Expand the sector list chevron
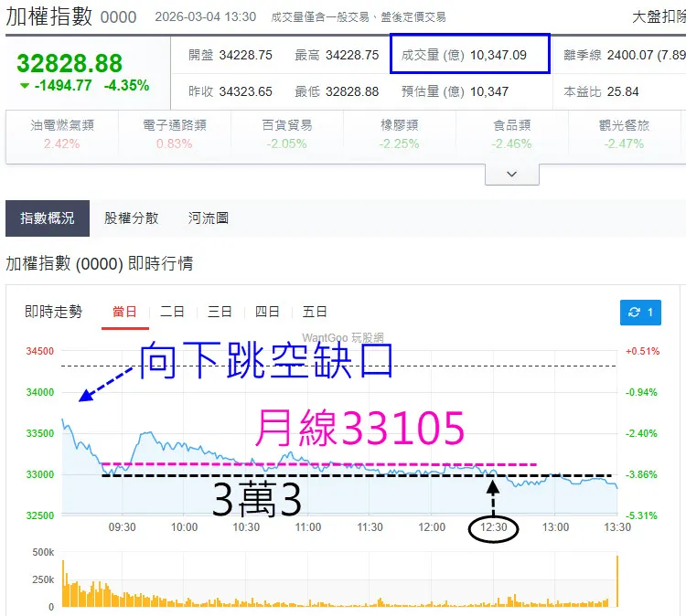 (x=511, y=174)
